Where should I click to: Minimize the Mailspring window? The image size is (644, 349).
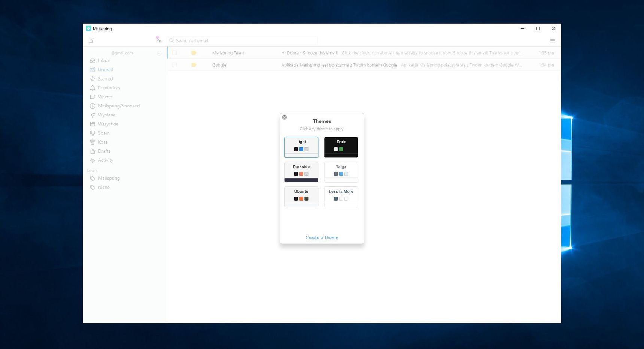click(522, 28)
